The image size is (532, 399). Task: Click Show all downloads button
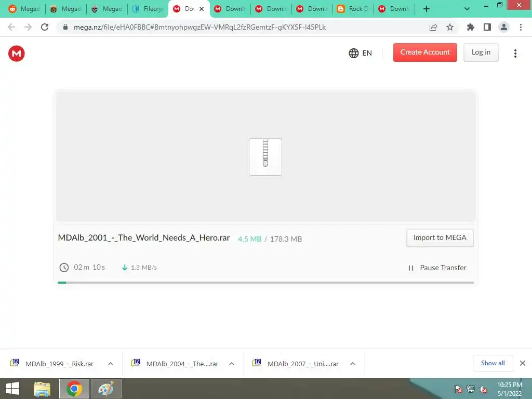click(493, 363)
